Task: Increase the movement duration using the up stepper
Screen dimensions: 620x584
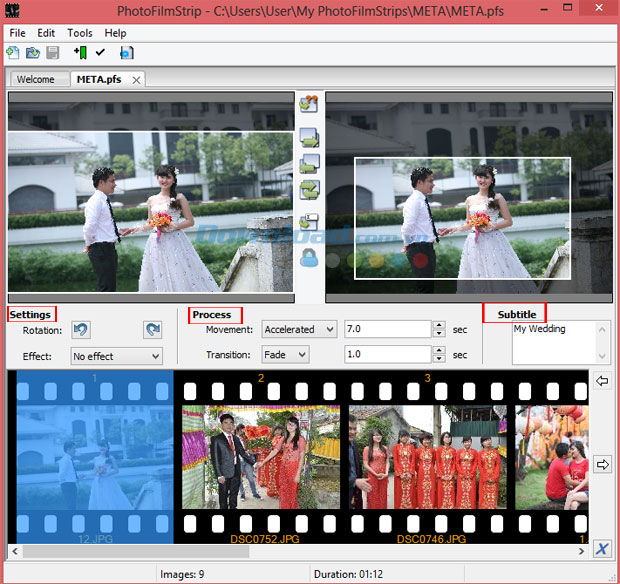Action: [438, 324]
